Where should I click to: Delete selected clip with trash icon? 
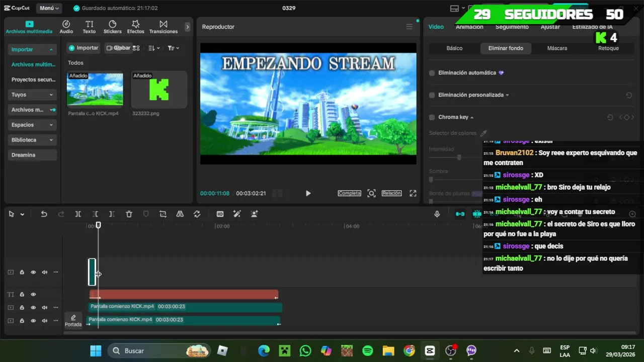pyautogui.click(x=129, y=214)
